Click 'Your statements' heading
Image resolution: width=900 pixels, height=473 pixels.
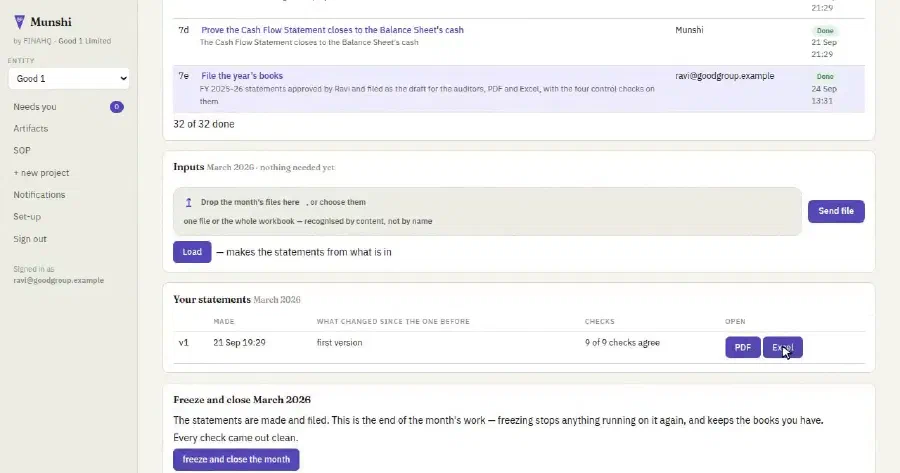(212, 300)
